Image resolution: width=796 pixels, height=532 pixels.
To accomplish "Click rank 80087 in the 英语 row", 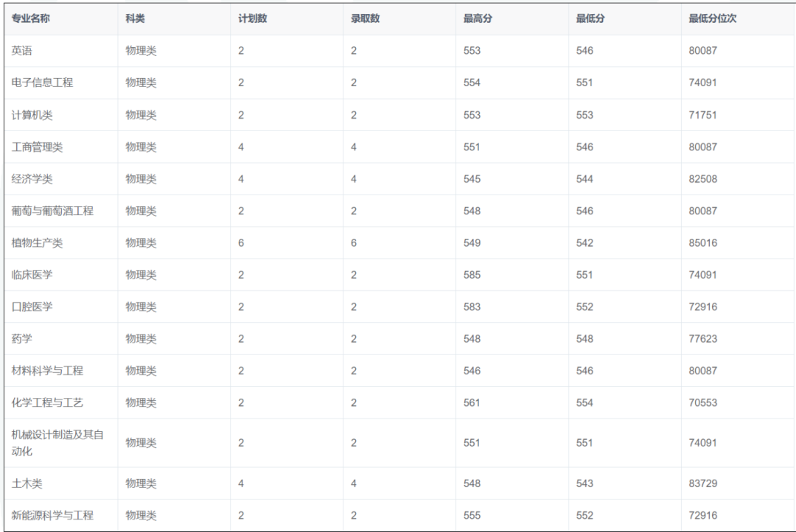I will pos(703,50).
